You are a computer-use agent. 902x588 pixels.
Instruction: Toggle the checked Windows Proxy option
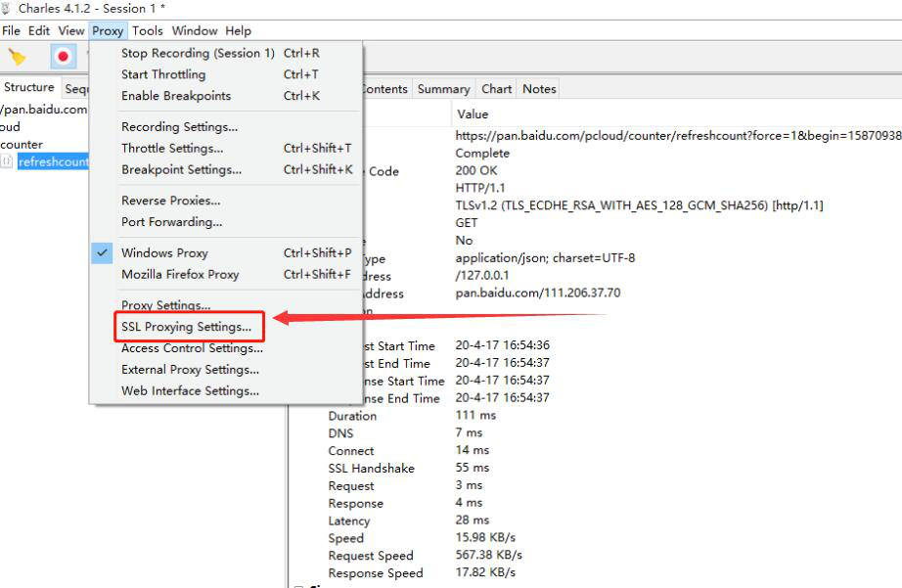point(225,253)
